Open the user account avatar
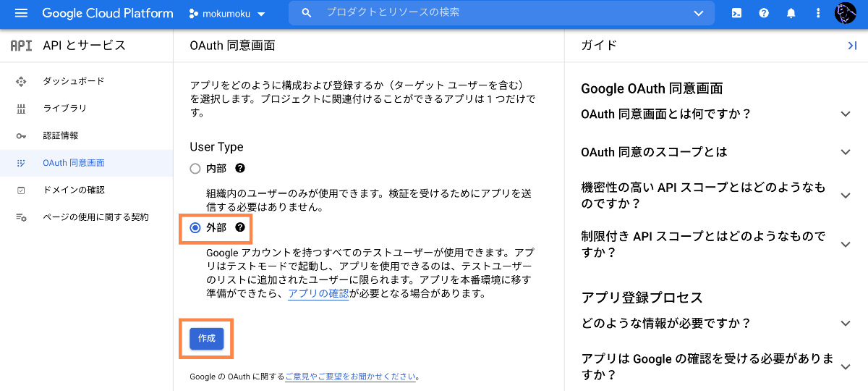 tap(846, 13)
